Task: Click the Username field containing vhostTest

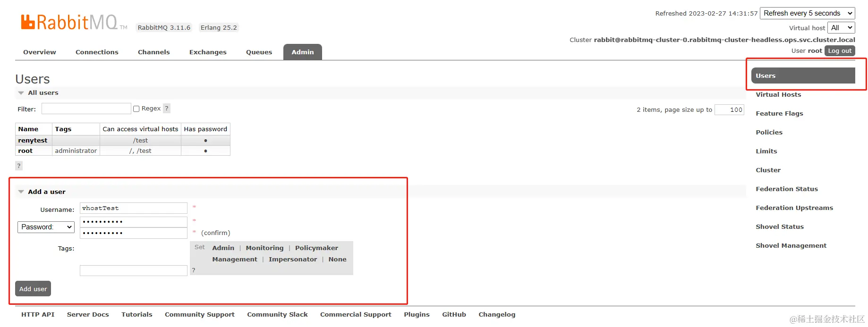Action: point(134,208)
